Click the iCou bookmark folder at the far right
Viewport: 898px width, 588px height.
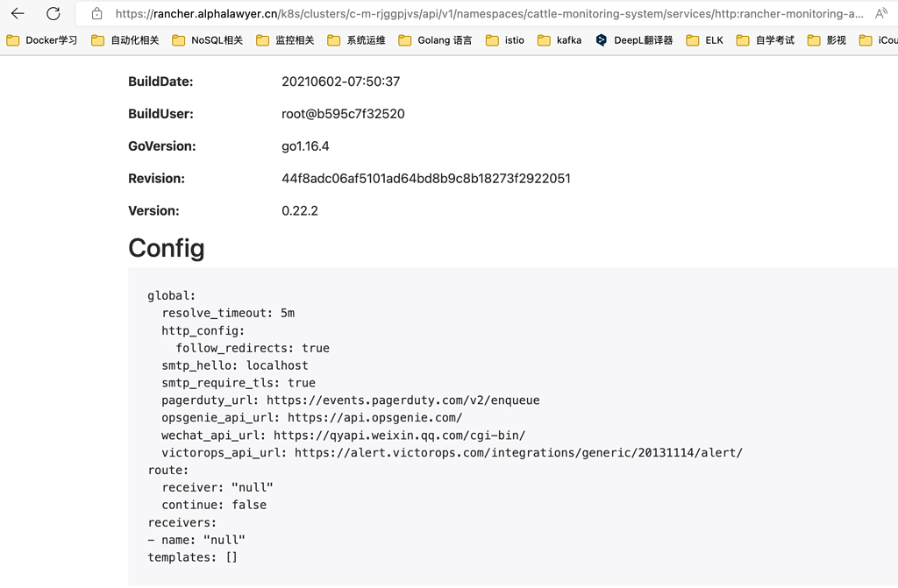click(875, 39)
